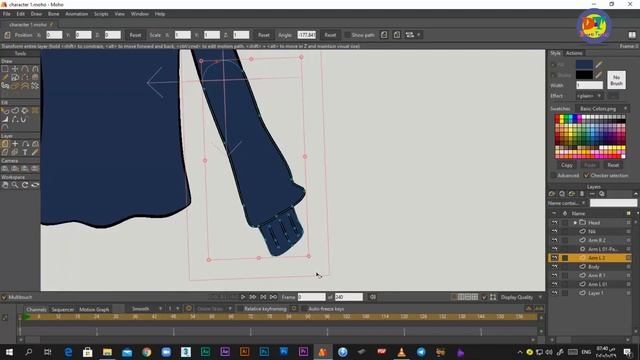Click Reset next to Scale fields
This screenshot has width=640, height=360.
264,35
